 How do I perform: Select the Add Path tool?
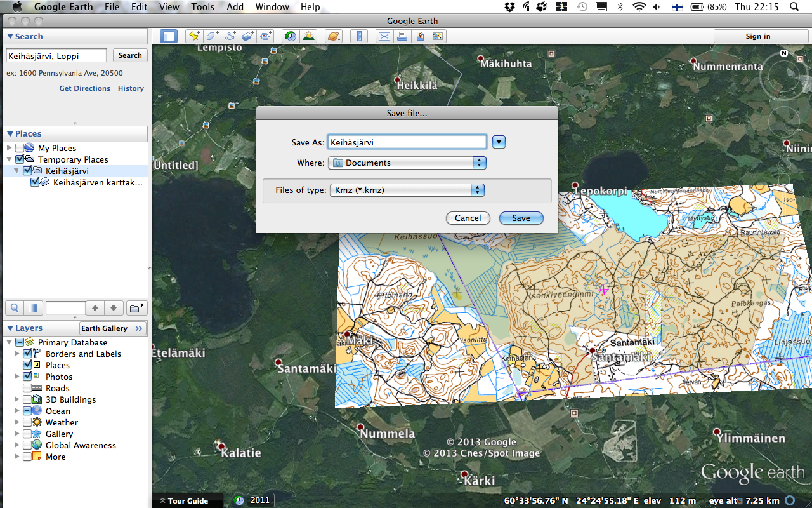pos(230,36)
